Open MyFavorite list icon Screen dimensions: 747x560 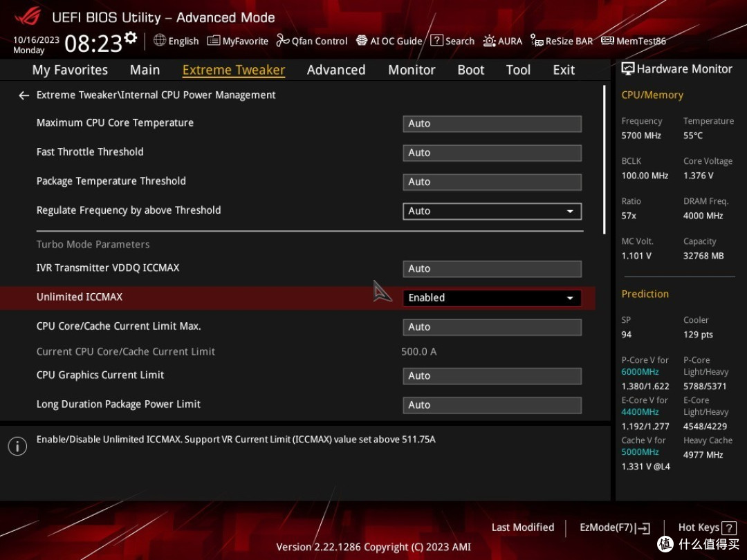coord(214,41)
